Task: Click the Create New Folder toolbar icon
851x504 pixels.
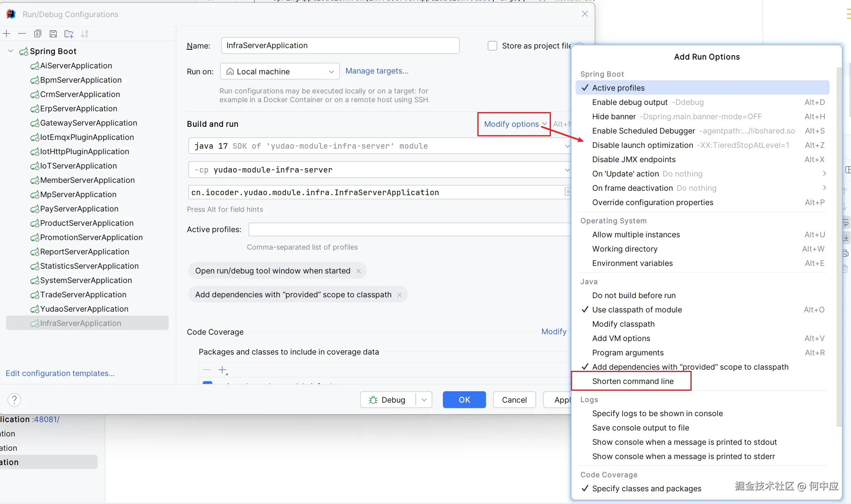Action: point(69,34)
